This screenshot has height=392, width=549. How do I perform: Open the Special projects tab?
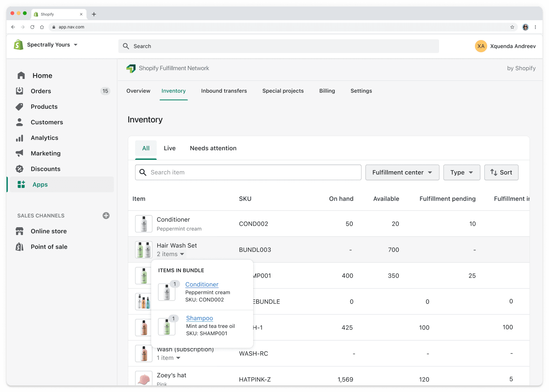pos(283,91)
